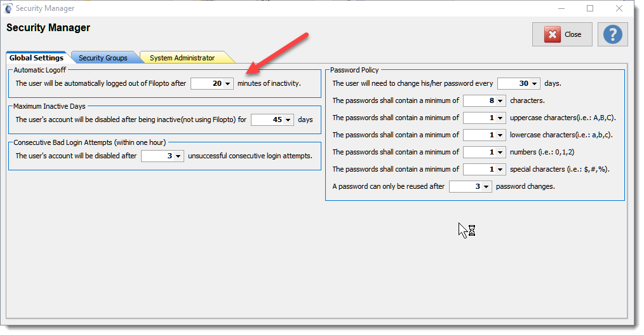The width and height of the screenshot is (644, 335).
Task: Open the minimum numbers dropdown
Action: coord(485,152)
